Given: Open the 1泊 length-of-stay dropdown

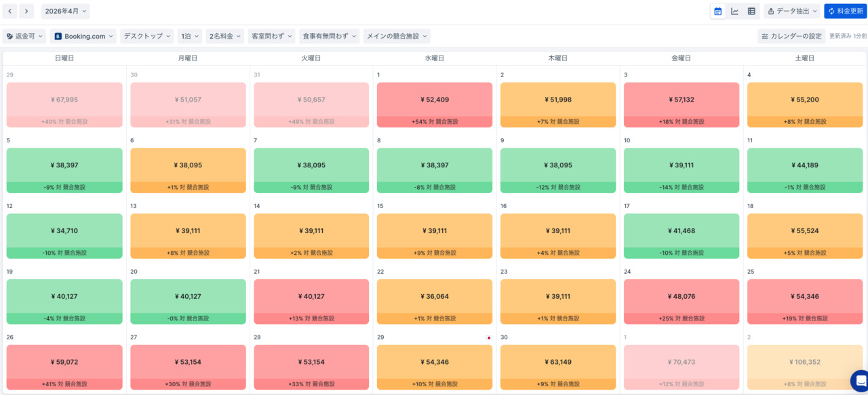Looking at the screenshot, I should click(x=190, y=37).
